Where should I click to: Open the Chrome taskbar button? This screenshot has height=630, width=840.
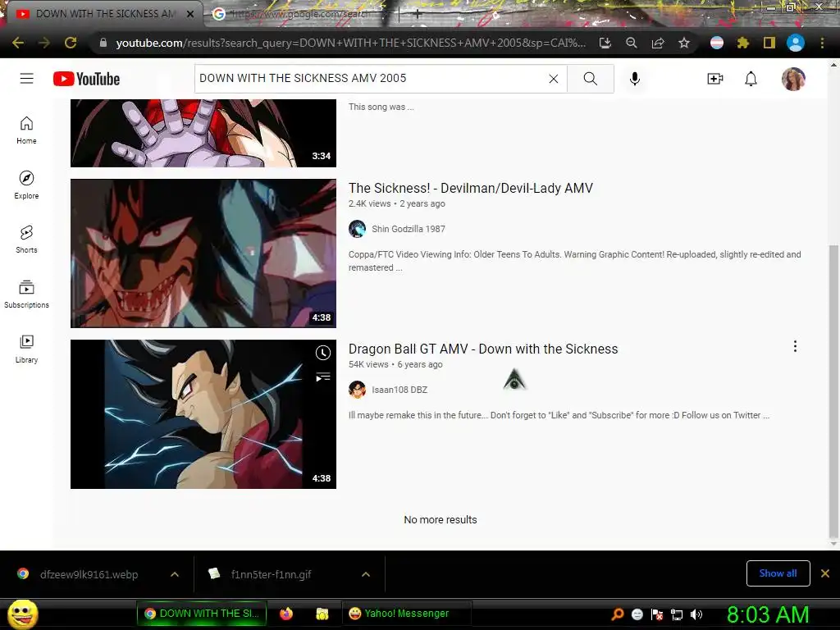click(203, 614)
